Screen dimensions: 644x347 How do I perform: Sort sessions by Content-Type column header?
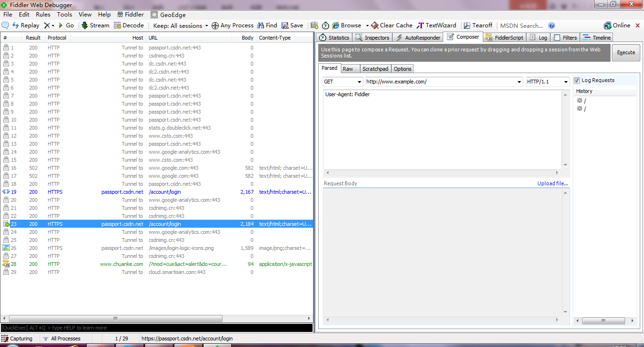[284, 38]
